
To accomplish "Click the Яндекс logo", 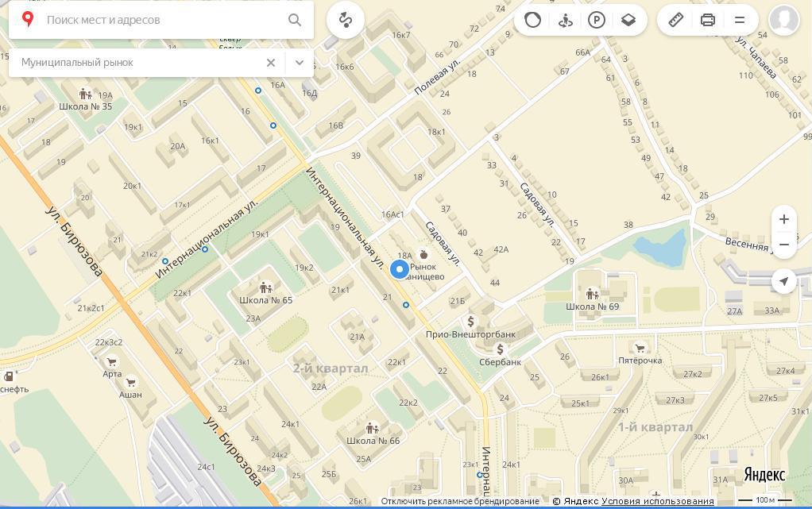I will [764, 474].
